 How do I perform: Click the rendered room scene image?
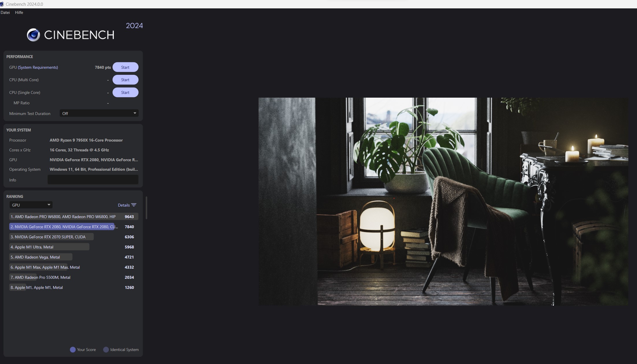click(x=443, y=201)
